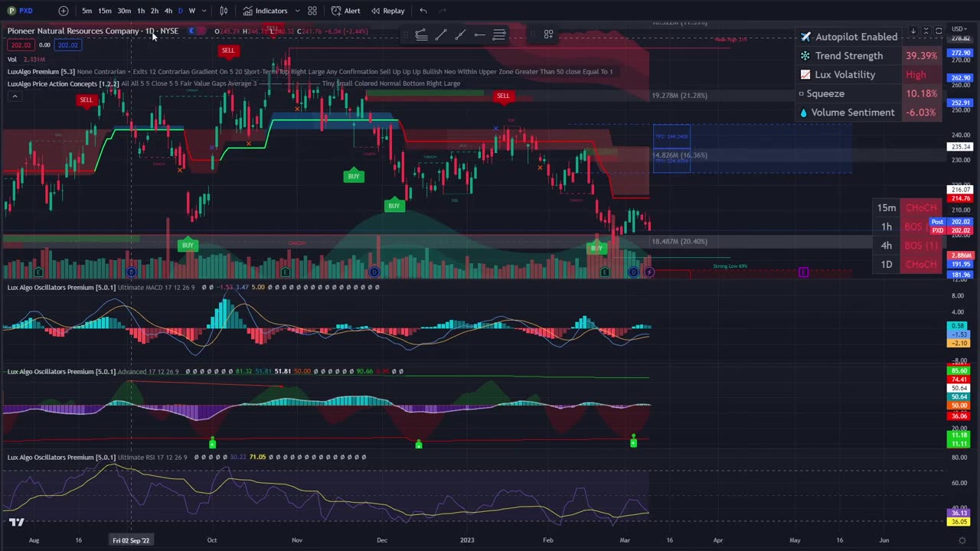Image resolution: width=980 pixels, height=551 pixels.
Task: Switch to the 30m timeframe
Action: point(124,11)
